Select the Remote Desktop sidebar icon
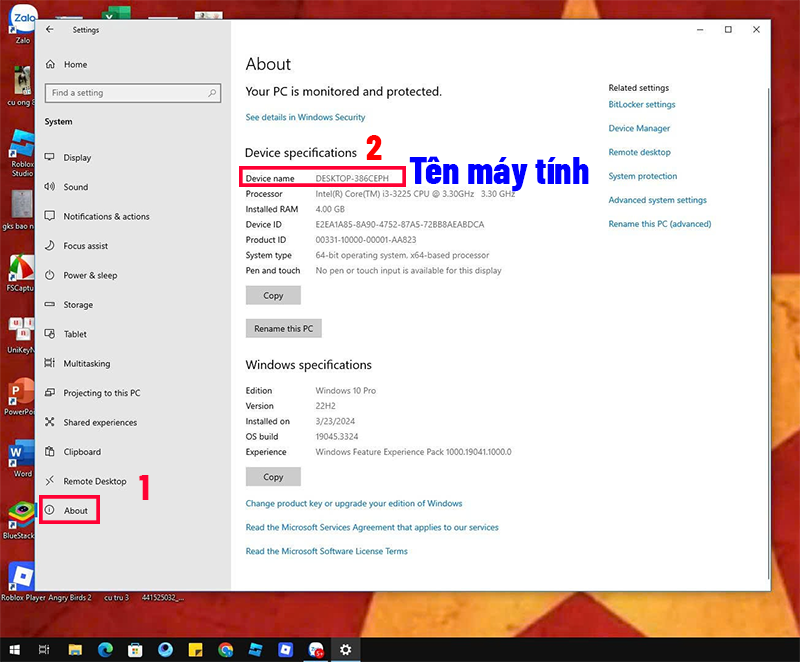This screenshot has width=800, height=662. (49, 480)
